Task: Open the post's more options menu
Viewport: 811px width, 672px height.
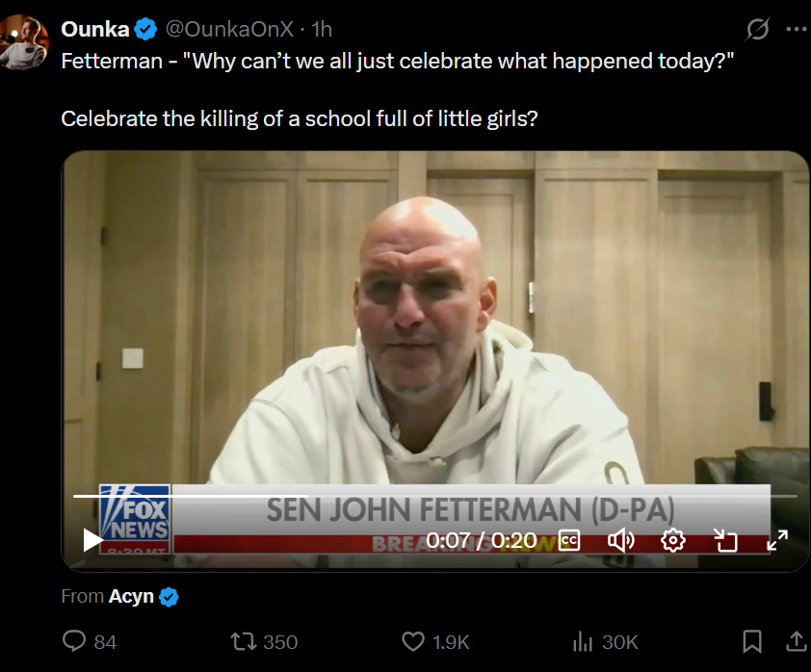Action: click(x=796, y=30)
